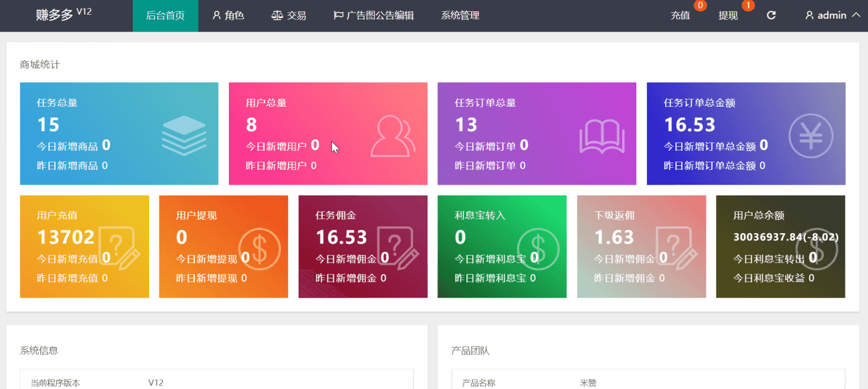
Task: Open the 角色 menu
Action: tap(228, 16)
